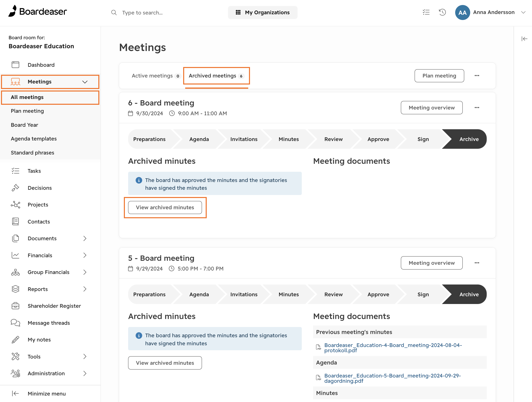Expand the Group Financials submenu chevron
Image resolution: width=532 pixels, height=402 pixels.
[x=85, y=272]
